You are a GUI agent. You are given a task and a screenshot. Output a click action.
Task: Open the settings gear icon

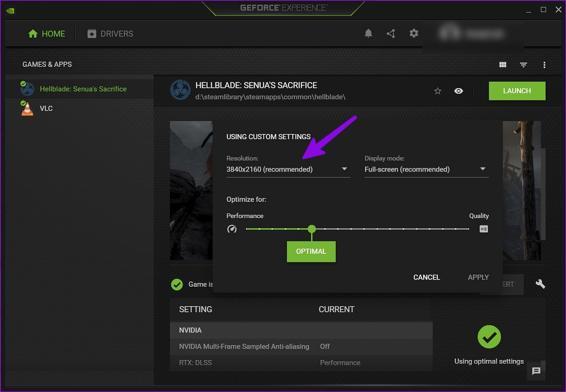click(414, 34)
